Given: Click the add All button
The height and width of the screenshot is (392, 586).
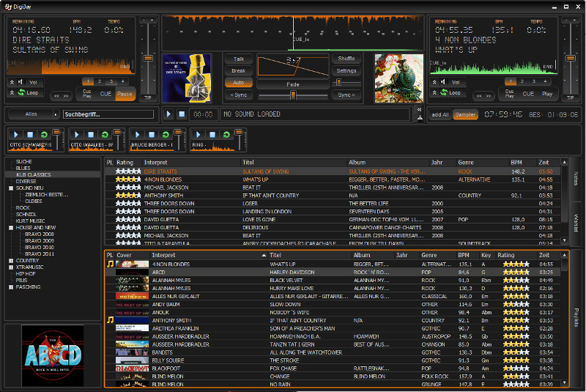Looking at the screenshot, I should 440,115.
